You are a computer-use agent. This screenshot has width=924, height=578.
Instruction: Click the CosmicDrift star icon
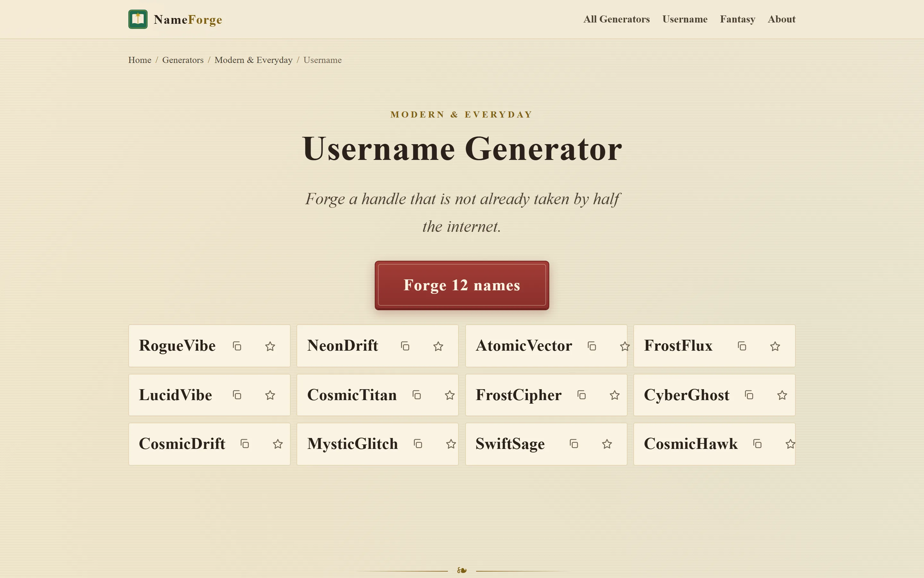point(278,444)
